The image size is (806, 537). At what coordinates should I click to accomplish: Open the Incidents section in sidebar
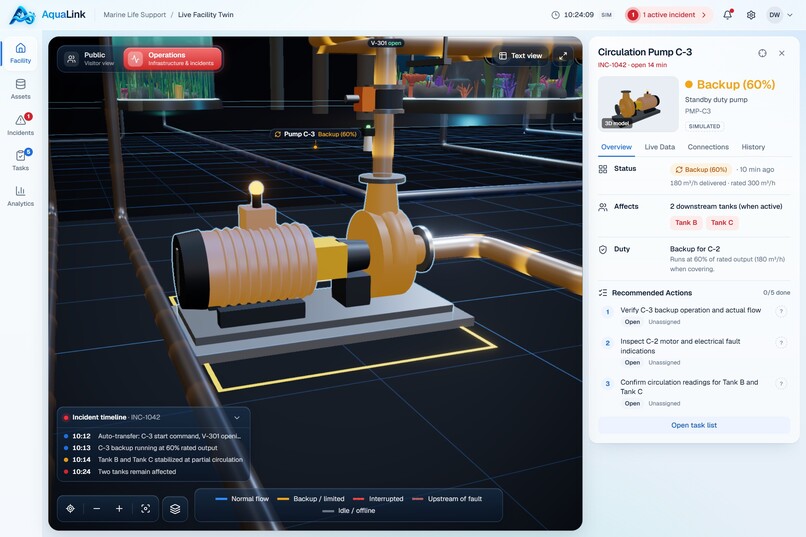click(20, 125)
